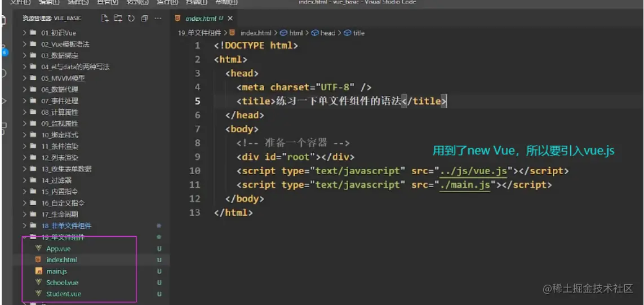Expand the 13_收集表单数据 folder chevron
The image size is (644, 305).
tap(25, 169)
